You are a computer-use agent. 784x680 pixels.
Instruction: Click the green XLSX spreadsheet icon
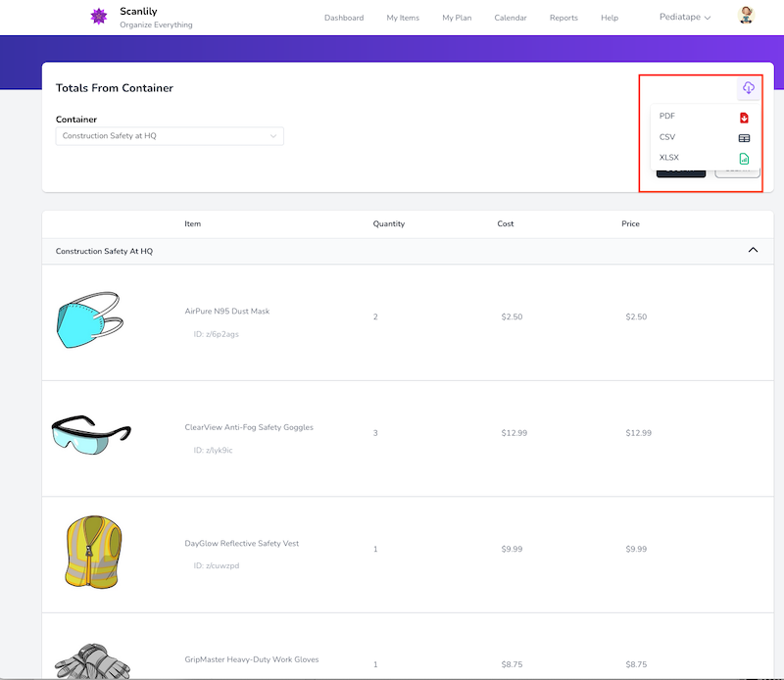pyautogui.click(x=744, y=158)
